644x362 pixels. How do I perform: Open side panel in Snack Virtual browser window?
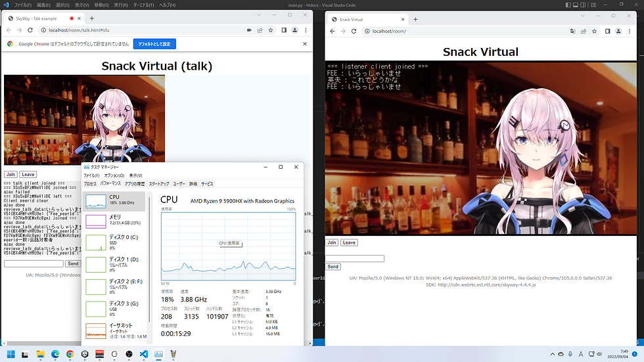point(607,31)
